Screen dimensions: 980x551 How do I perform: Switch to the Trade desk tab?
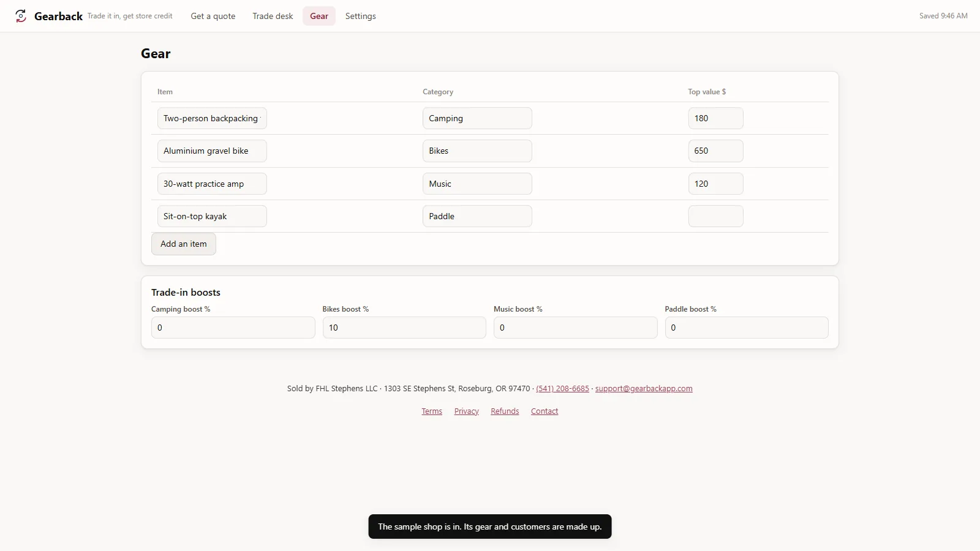click(273, 16)
